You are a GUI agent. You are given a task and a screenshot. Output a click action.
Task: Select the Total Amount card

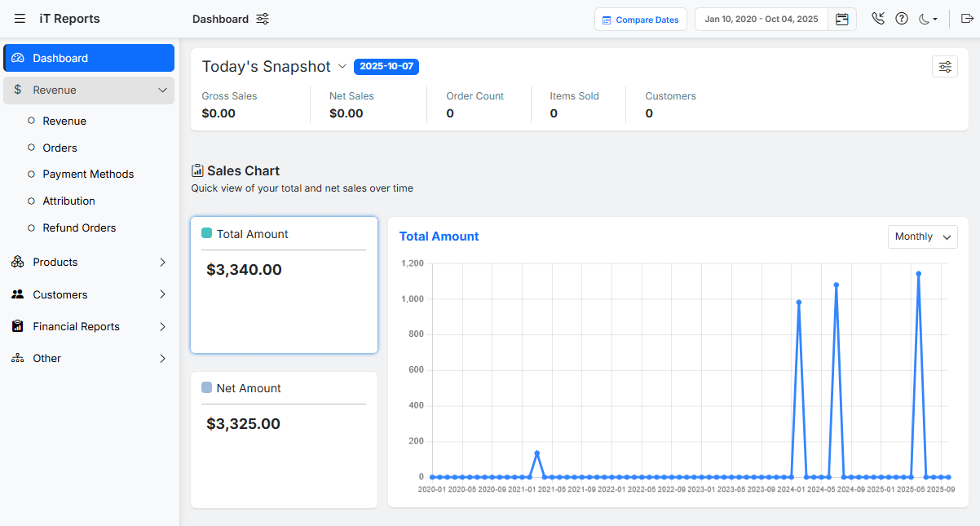[x=284, y=285]
